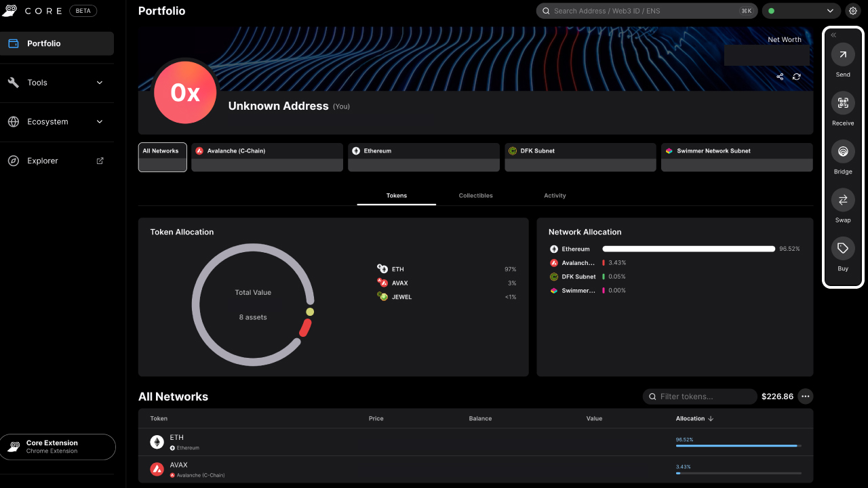Click the Core Extension Chrome Extension button
Screen dimensions: 868x488
(58, 447)
